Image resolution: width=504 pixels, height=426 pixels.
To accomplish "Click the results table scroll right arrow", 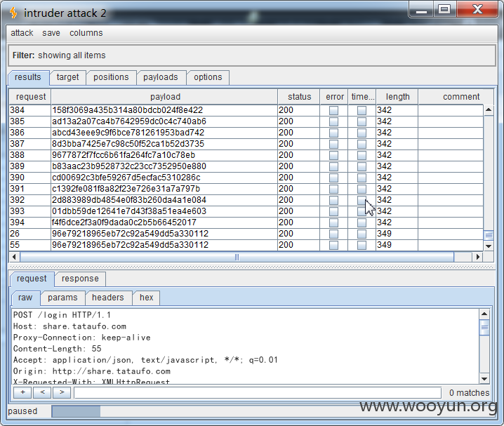I will coord(478,257).
